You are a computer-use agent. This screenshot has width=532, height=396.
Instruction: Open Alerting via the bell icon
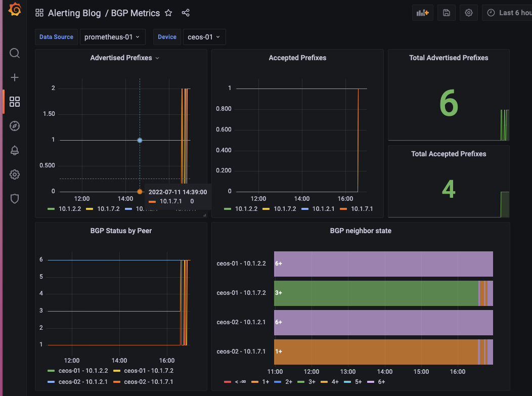click(x=15, y=150)
